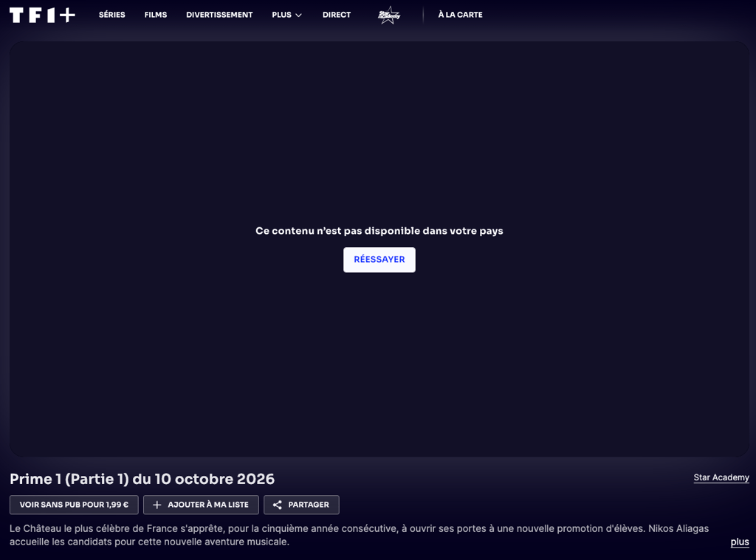
Task: Go to the SÉRIES section
Action: (x=112, y=15)
